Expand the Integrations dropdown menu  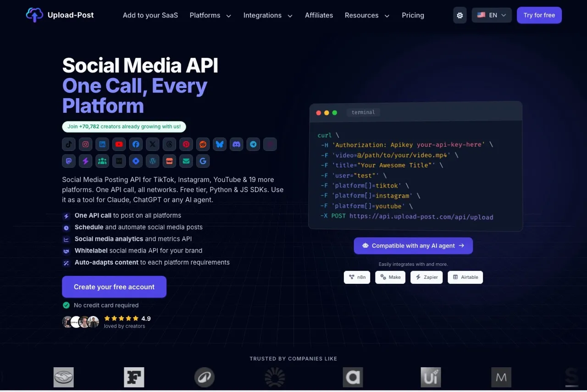(268, 15)
